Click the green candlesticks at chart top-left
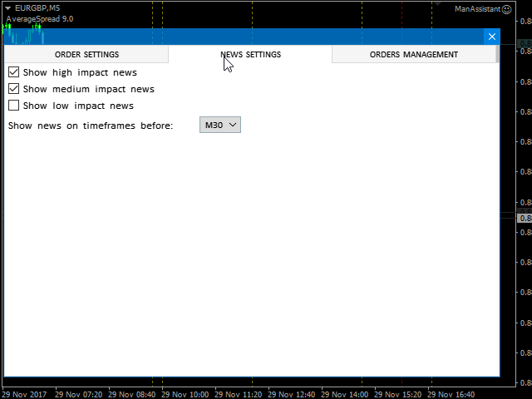This screenshot has width=532, height=399. pos(23,36)
